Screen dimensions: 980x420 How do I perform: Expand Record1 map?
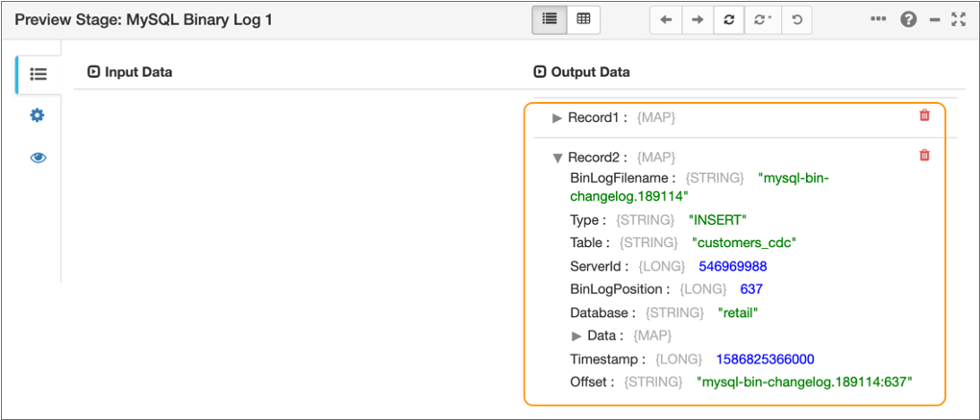click(x=557, y=118)
